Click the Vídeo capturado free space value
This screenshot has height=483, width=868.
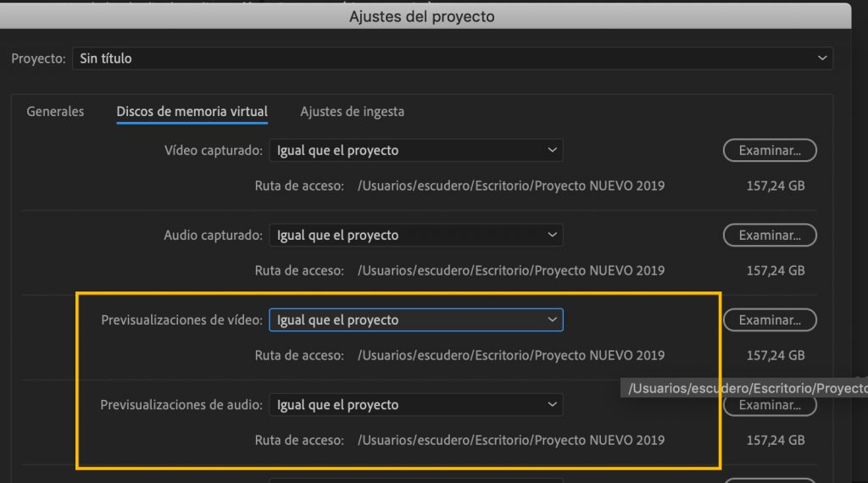[775, 186]
